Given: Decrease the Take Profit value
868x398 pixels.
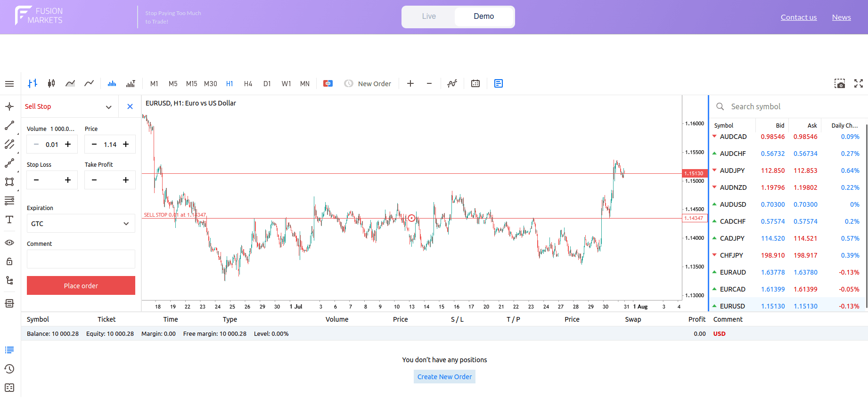Looking at the screenshot, I should (94, 180).
